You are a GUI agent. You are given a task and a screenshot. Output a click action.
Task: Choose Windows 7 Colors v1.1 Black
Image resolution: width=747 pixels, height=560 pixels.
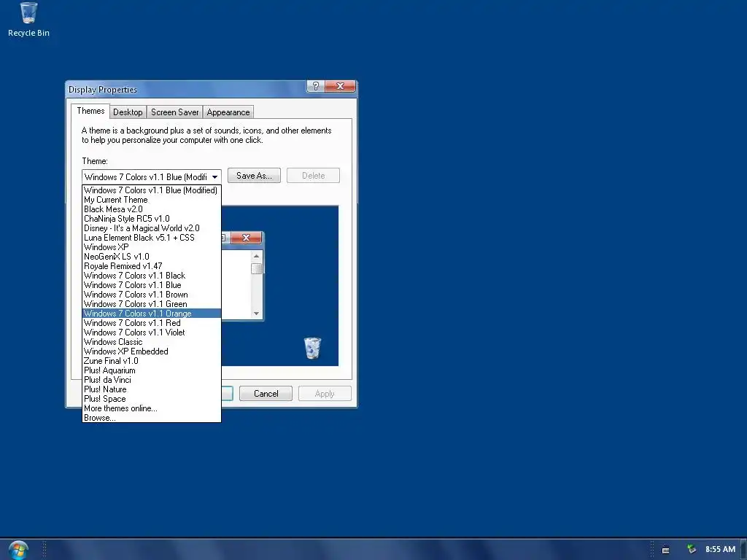(152, 276)
